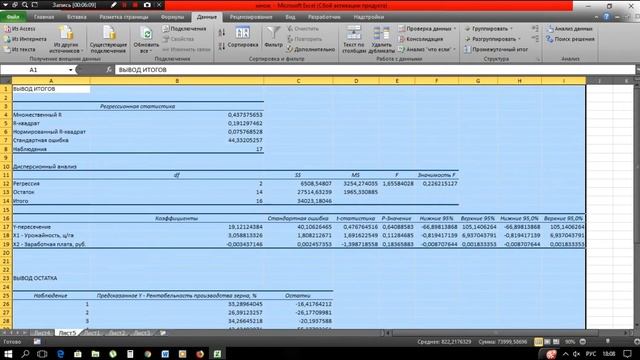640x360 pixels.
Task: Sort descending Z to A icon
Action: (222, 46)
